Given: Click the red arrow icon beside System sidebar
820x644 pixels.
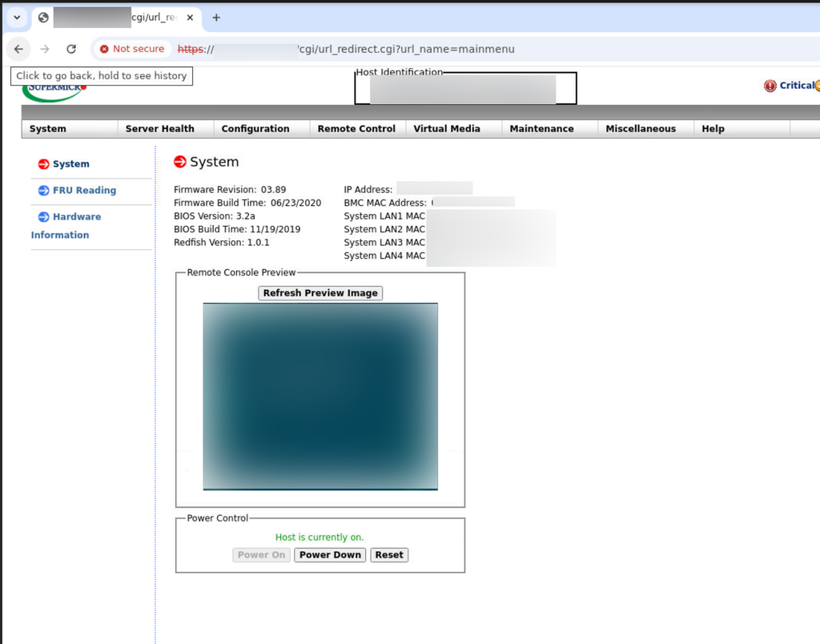Looking at the screenshot, I should pos(43,164).
